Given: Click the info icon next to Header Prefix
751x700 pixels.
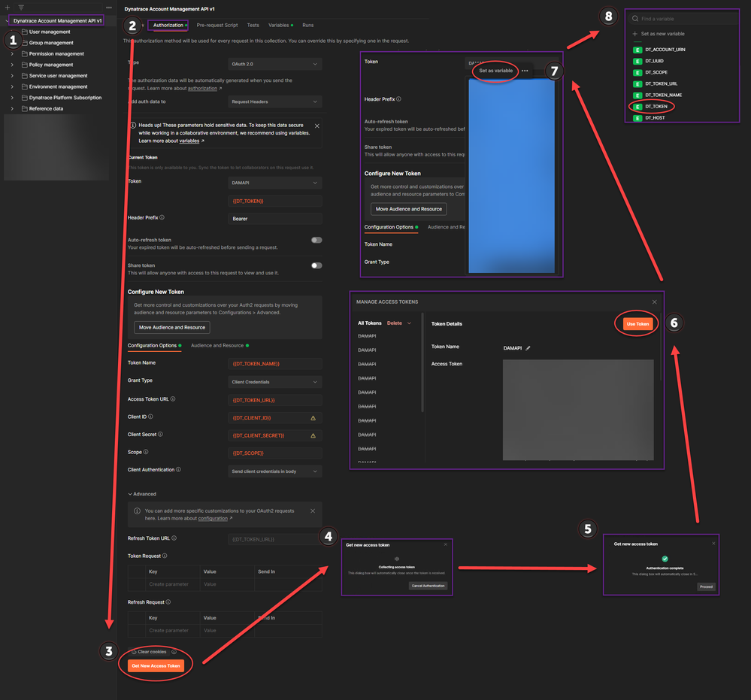Looking at the screenshot, I should (163, 217).
